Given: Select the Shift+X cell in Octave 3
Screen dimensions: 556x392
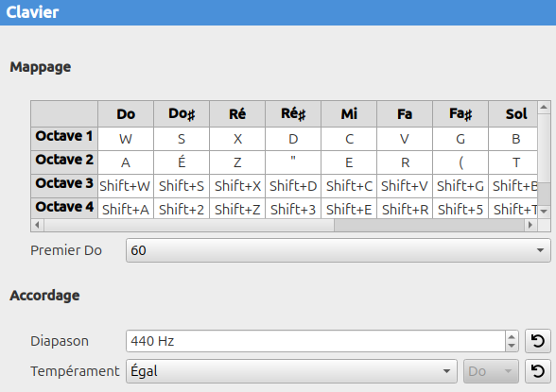Looking at the screenshot, I should (x=237, y=186).
